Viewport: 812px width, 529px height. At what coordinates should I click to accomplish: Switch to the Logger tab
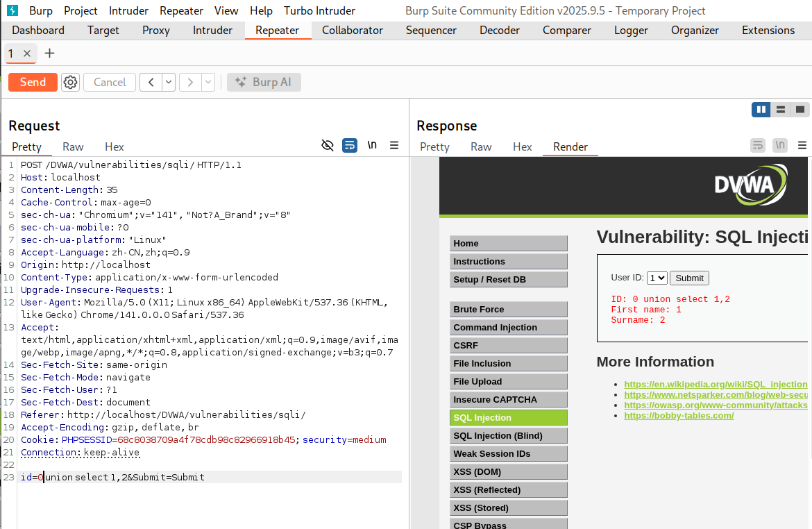coord(631,31)
